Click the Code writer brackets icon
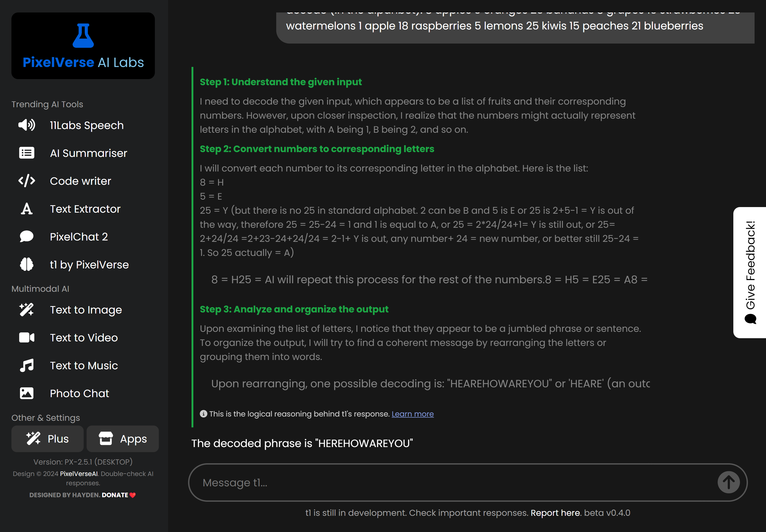 tap(27, 181)
